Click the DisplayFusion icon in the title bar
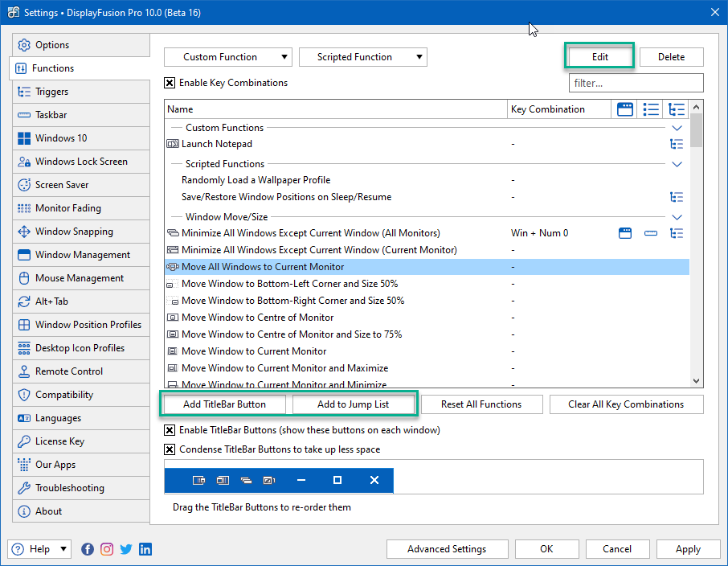 (14, 13)
